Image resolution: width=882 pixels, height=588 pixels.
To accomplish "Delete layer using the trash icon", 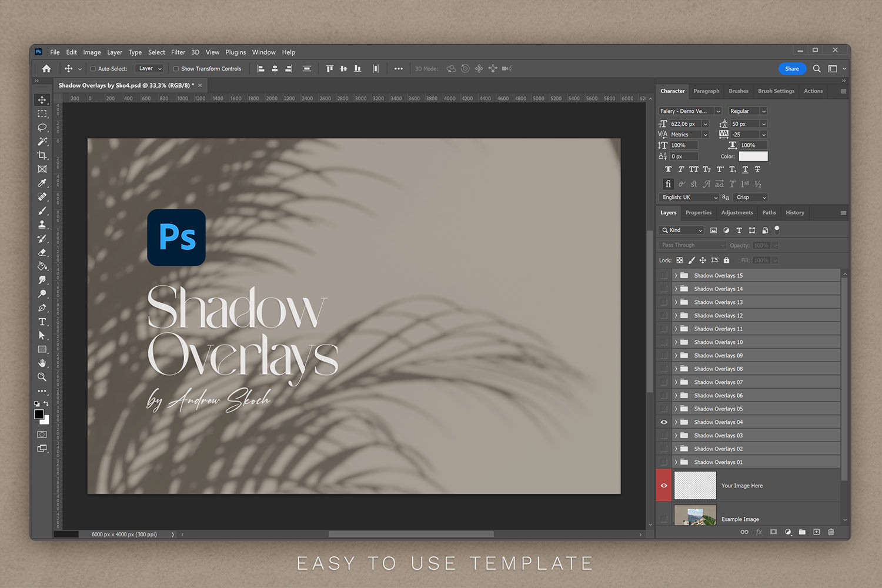I will tap(831, 532).
